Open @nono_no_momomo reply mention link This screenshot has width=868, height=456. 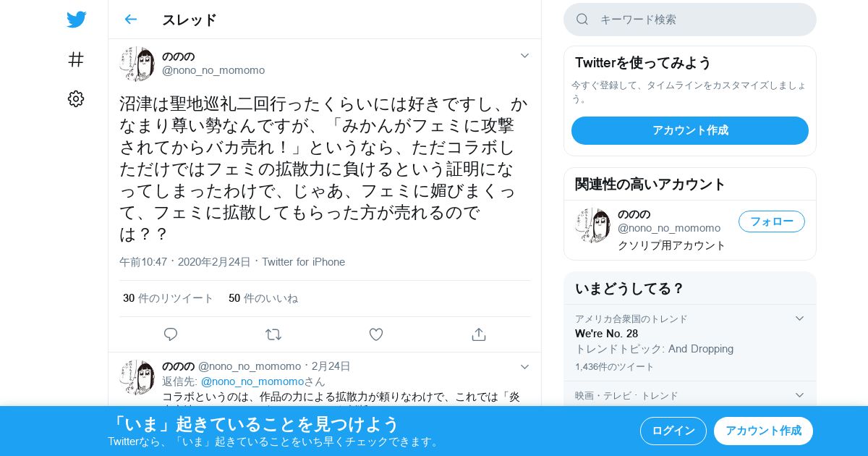[252, 381]
